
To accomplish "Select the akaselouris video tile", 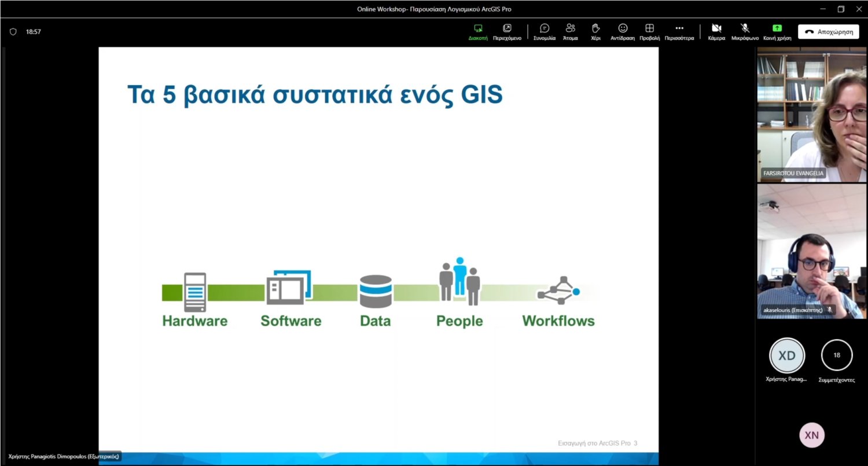I will [811, 251].
